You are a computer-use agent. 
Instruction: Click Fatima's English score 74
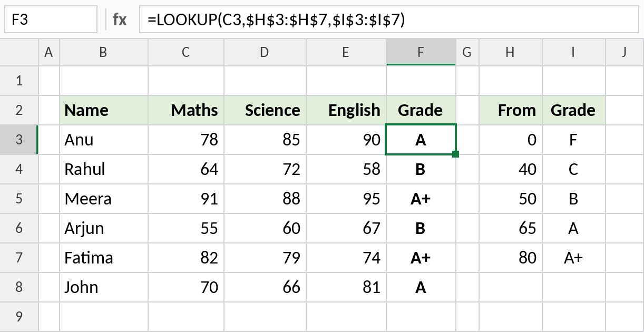(x=346, y=258)
